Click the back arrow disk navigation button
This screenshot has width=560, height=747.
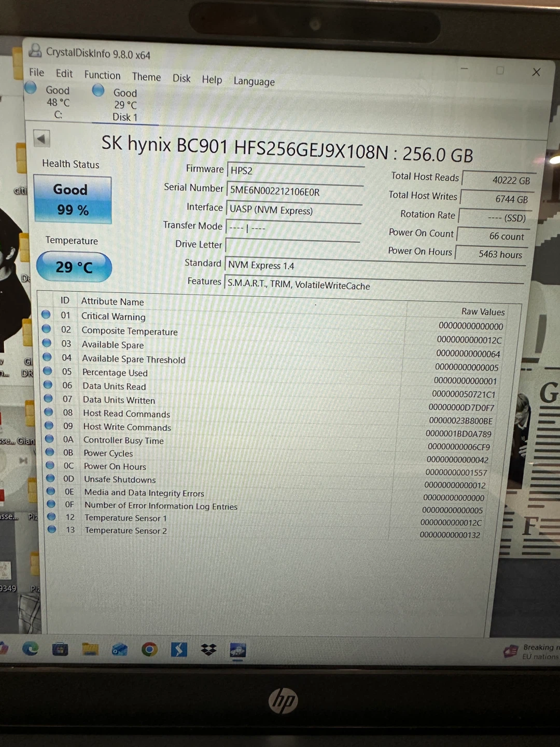(41, 139)
